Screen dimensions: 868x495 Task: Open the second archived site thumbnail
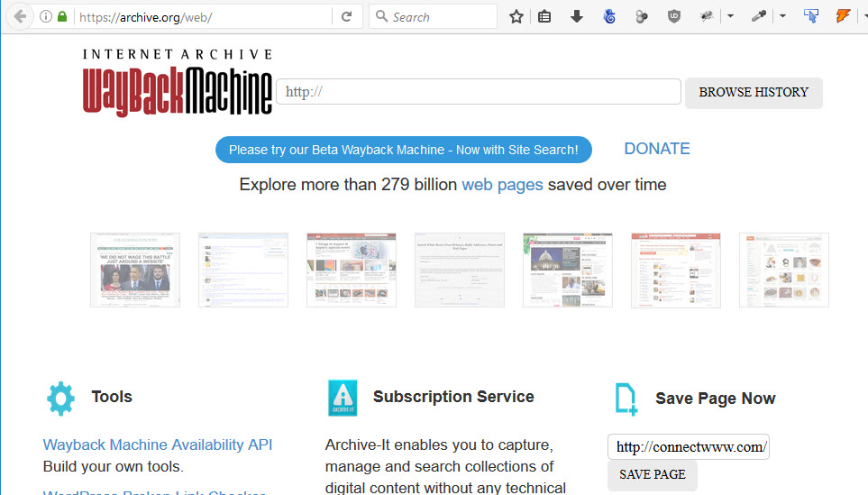click(243, 270)
